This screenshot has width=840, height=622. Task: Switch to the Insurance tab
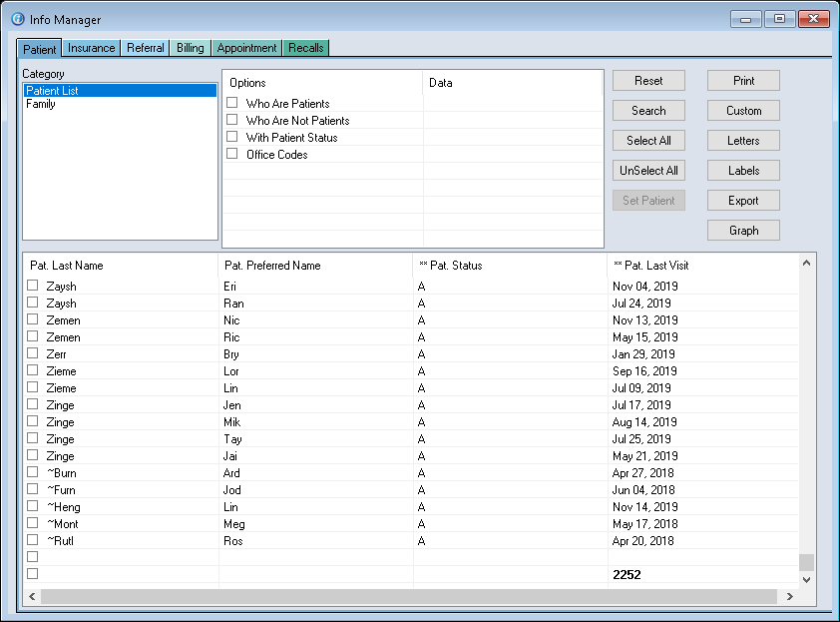pos(91,48)
